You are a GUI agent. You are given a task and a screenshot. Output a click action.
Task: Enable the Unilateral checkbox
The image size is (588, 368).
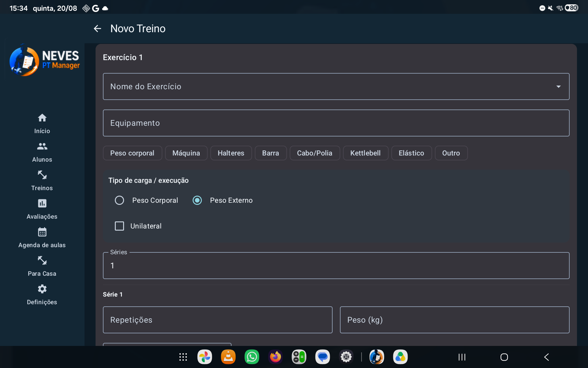click(119, 226)
